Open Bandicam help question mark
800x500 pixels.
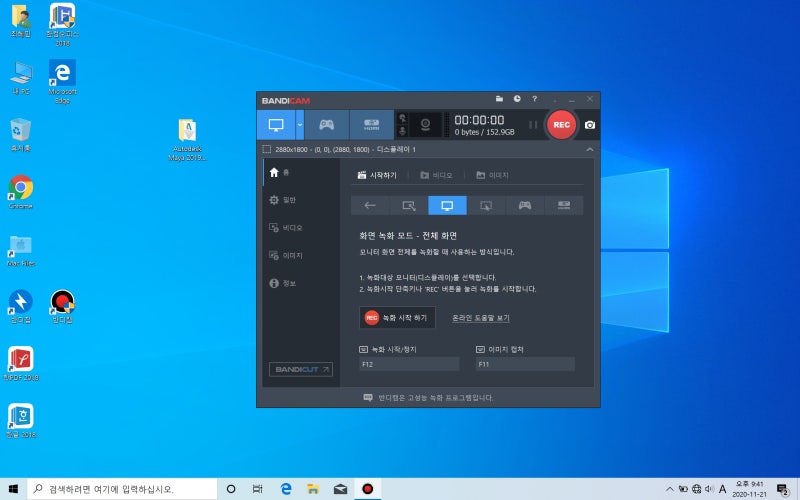coord(534,99)
